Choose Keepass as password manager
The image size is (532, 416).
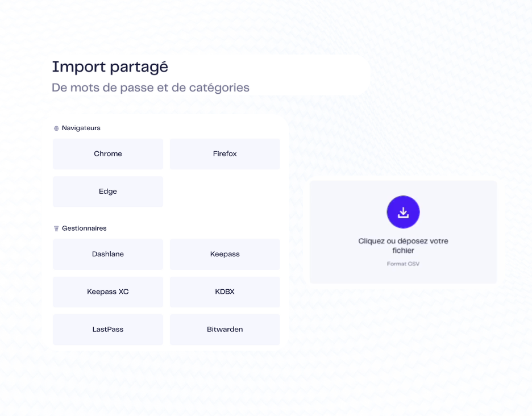tap(225, 254)
